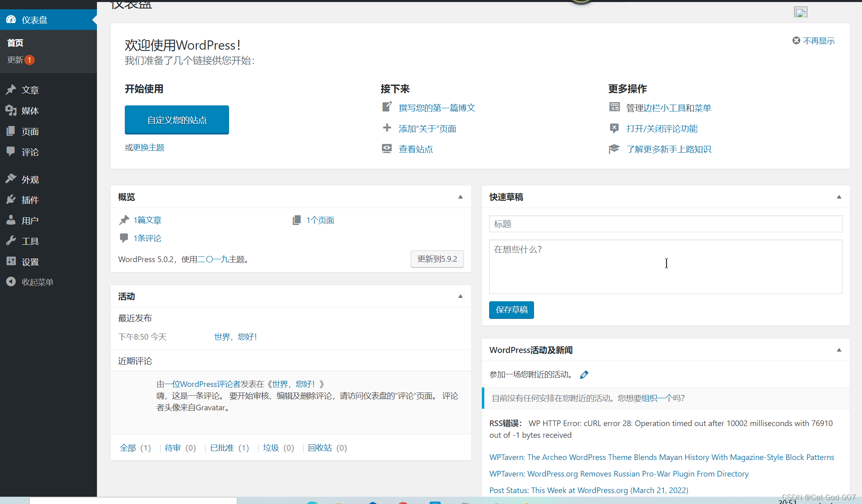
Task: Open Appearance via the paintbrush icon
Action: pyautogui.click(x=11, y=179)
